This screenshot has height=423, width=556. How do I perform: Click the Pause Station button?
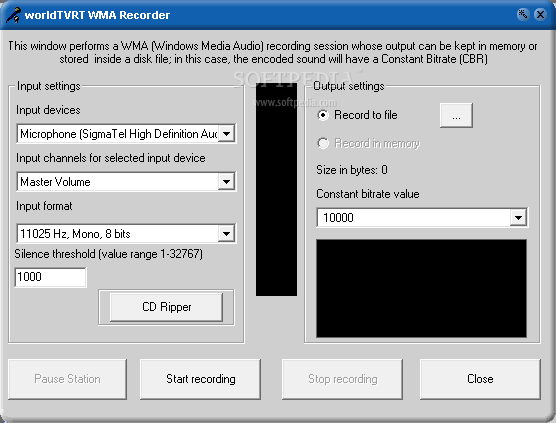[x=67, y=379]
